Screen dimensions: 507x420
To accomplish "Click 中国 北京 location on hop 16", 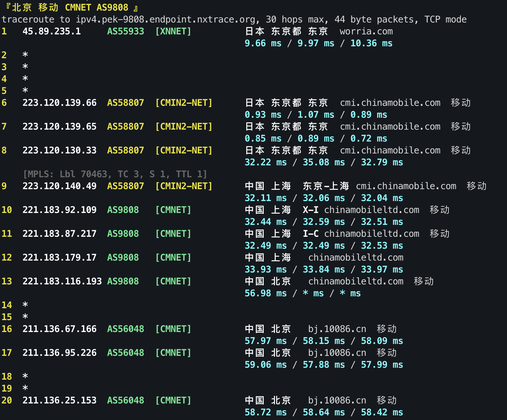I will [x=268, y=329].
